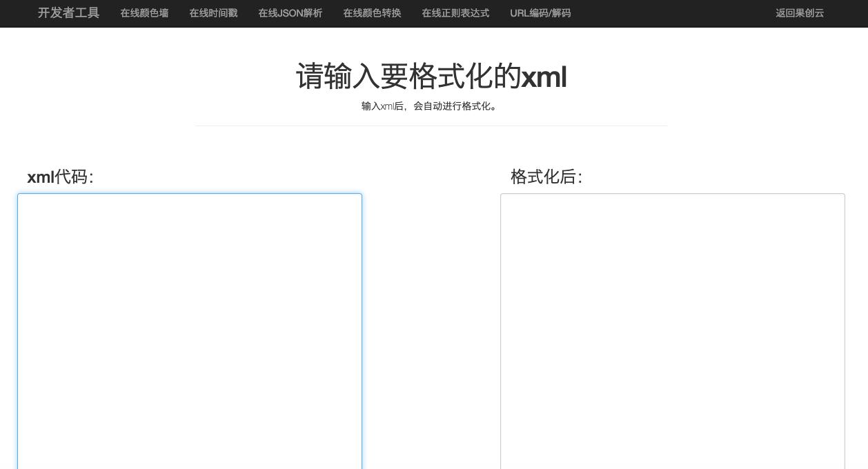The image size is (868, 469).
Task: Open the URL编码/解码 tool
Action: point(540,13)
